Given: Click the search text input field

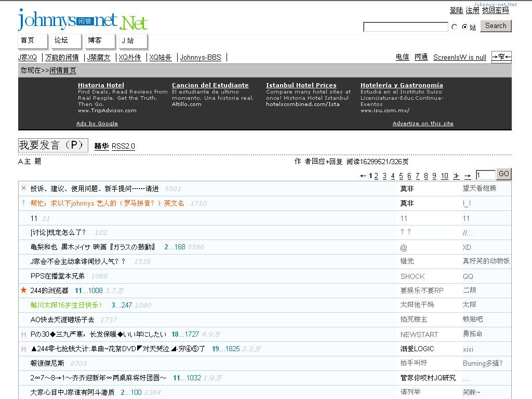Looking at the screenshot, I should click(405, 27).
